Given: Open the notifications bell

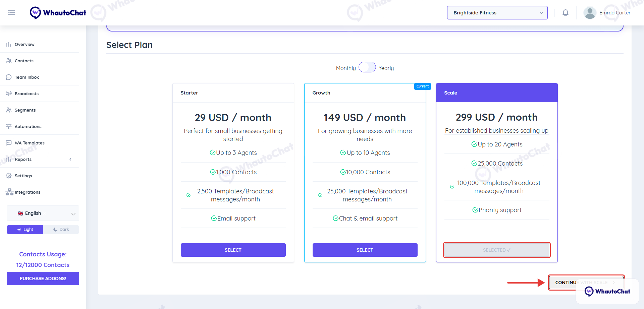Looking at the screenshot, I should pyautogui.click(x=566, y=13).
